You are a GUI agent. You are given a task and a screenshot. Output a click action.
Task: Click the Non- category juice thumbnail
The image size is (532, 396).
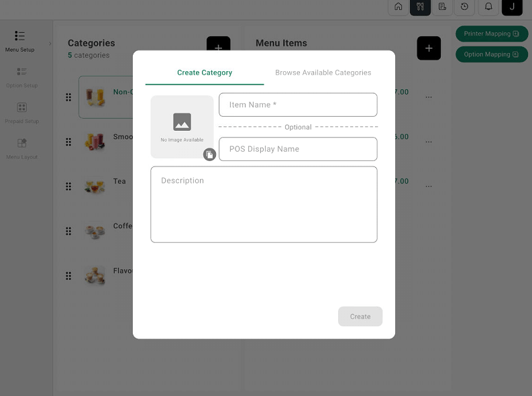[95, 97]
